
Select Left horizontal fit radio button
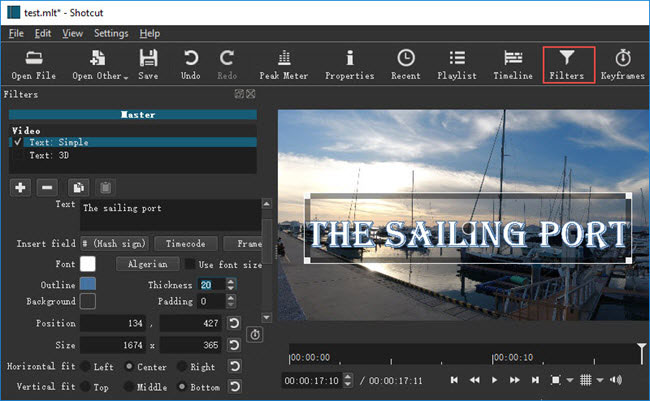tap(86, 367)
